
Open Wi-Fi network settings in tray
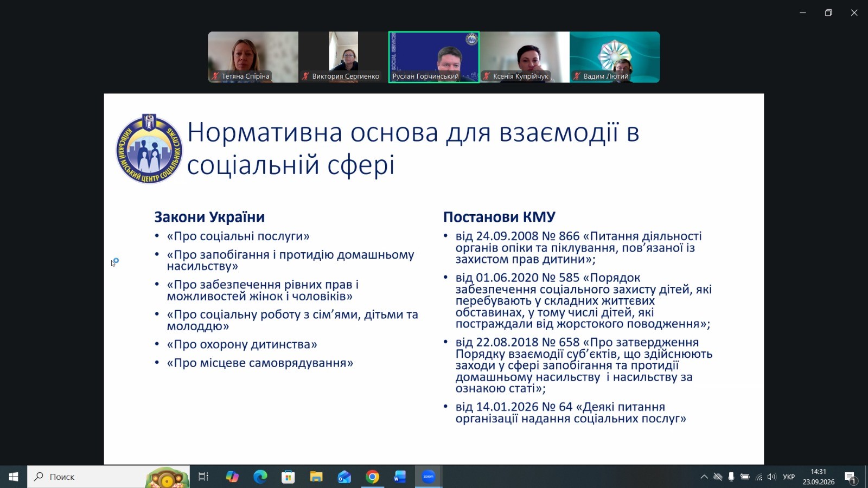[759, 477]
